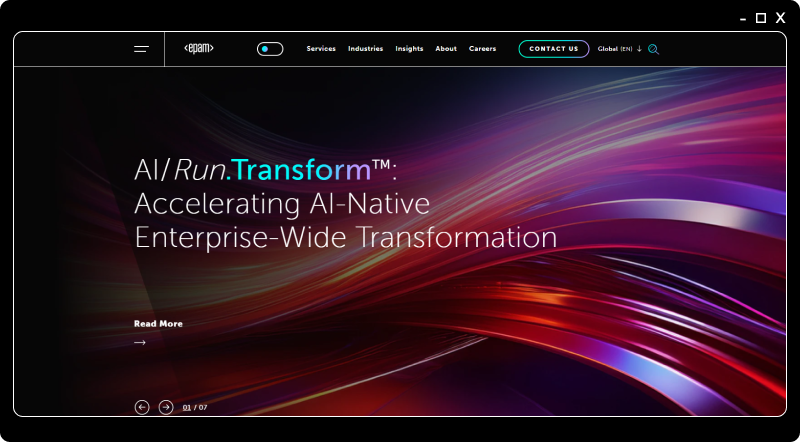Image resolution: width=800 pixels, height=442 pixels.
Task: Click the right arrow under Read More
Action: point(140,343)
